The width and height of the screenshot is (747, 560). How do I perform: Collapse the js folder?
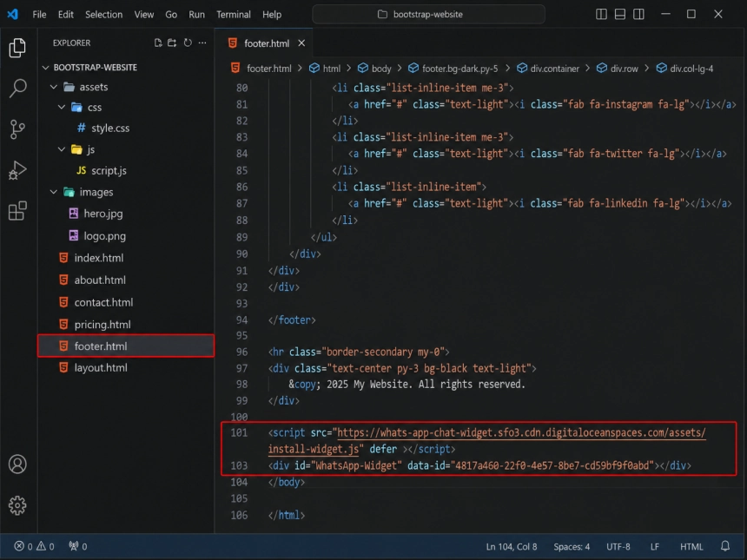coord(62,149)
